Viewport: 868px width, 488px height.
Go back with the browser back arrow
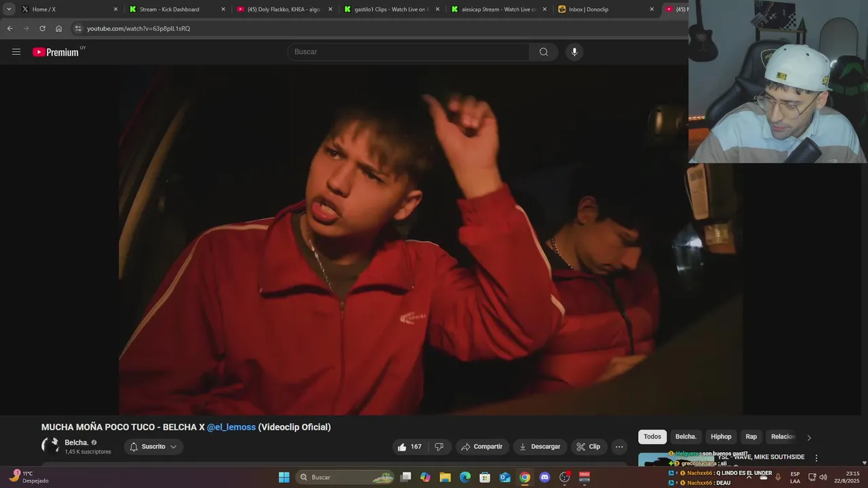tap(9, 28)
